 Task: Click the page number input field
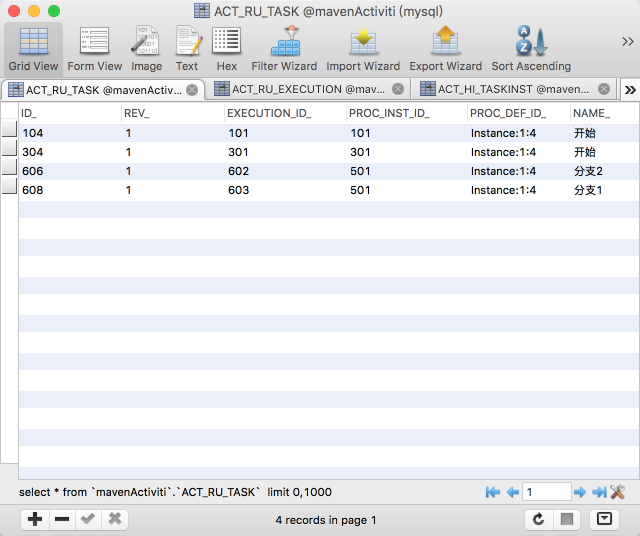tap(547, 492)
